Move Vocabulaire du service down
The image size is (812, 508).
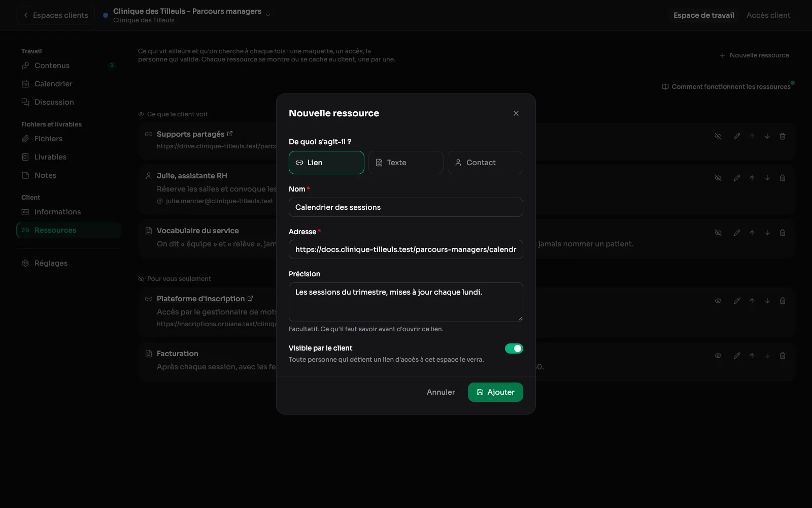click(767, 233)
